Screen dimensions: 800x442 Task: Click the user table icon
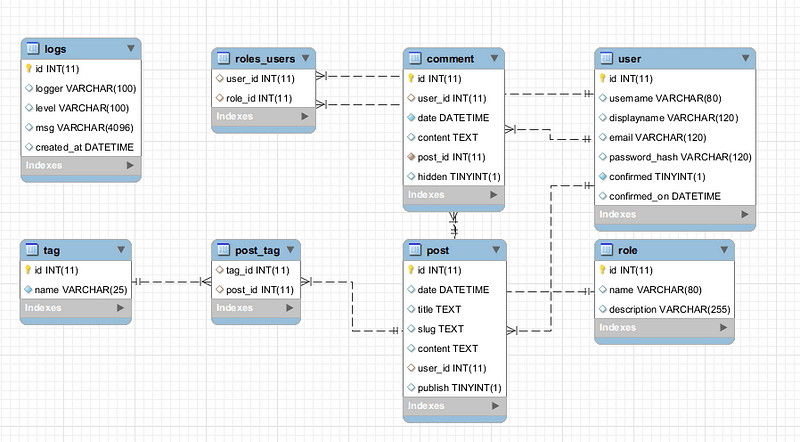(607, 58)
